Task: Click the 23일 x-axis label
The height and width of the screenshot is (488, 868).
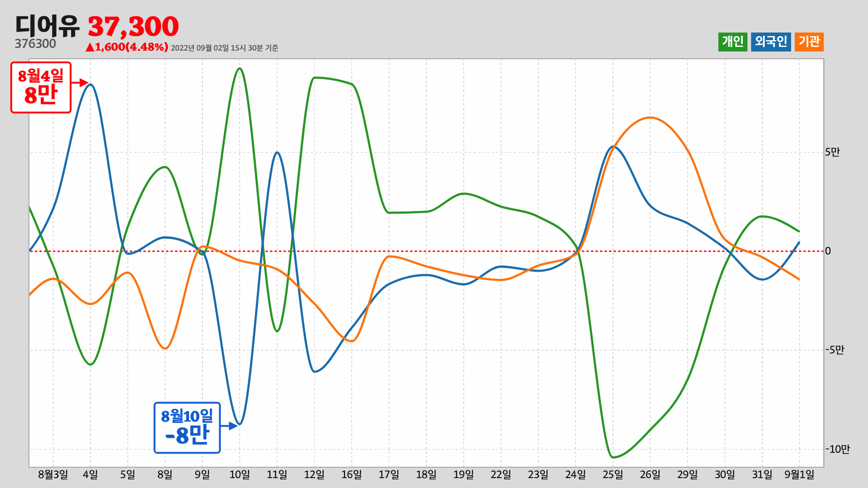Action: (538, 474)
